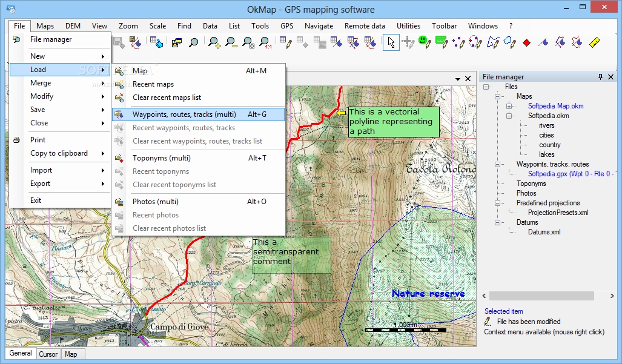The height and width of the screenshot is (364, 622).
Task: Collapse the Predefined projections node
Action: pos(497,203)
